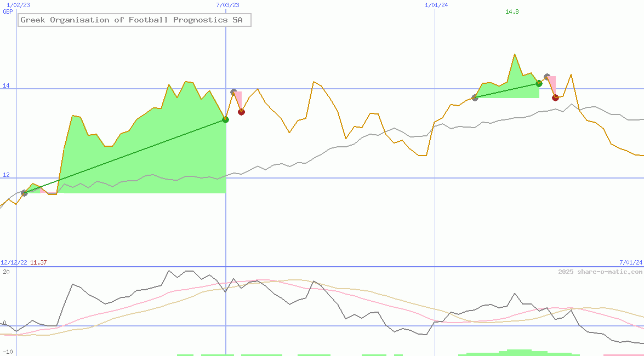Select the green dot ending the first green trend line
Image resolution: width=644 pixels, height=356 pixels.
point(225,119)
